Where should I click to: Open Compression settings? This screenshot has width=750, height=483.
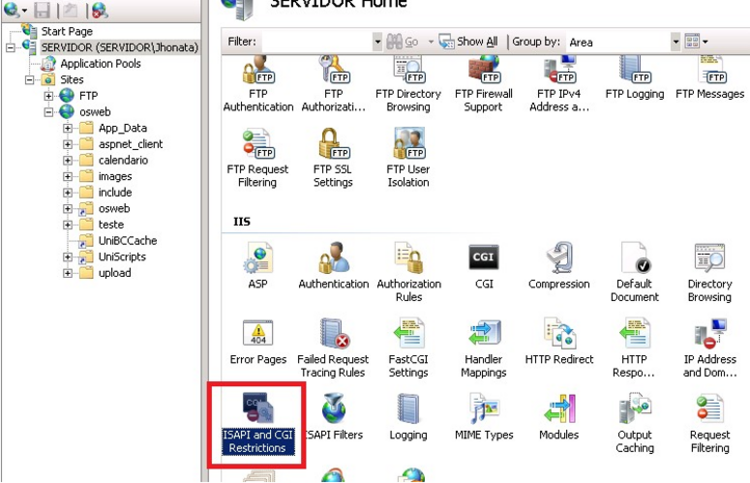[559, 266]
